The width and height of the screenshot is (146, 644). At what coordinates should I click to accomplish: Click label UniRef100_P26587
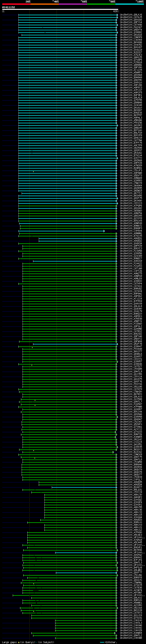coord(131,404)
